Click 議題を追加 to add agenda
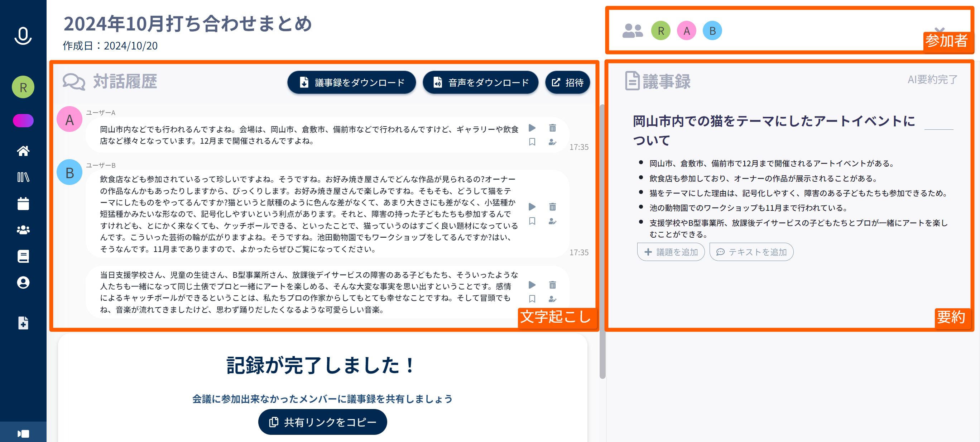The image size is (980, 442). pyautogui.click(x=671, y=252)
